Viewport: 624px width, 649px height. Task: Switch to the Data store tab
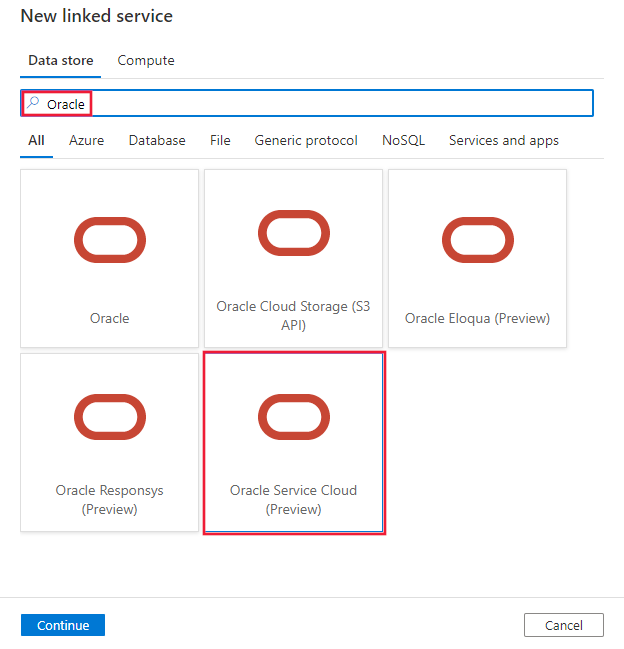pyautogui.click(x=61, y=60)
